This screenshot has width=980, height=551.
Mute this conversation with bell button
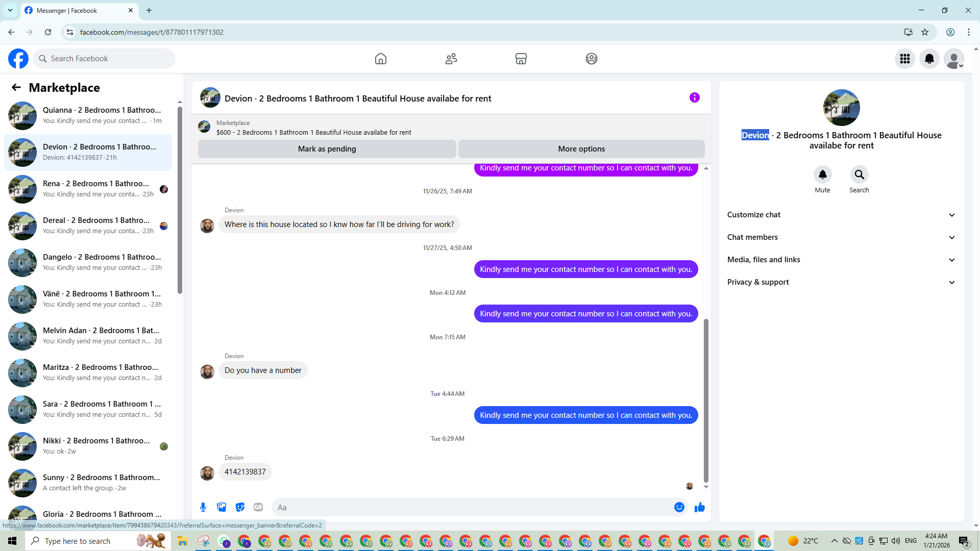pos(822,175)
